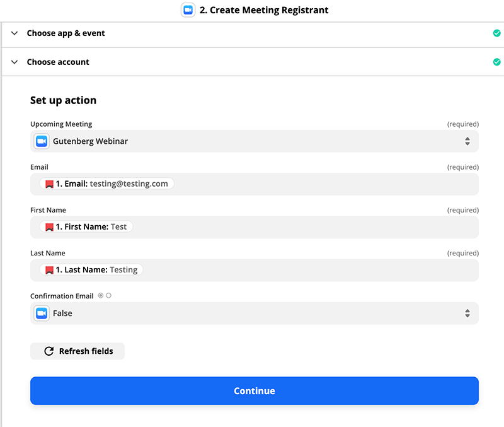This screenshot has width=504, height=427.
Task: Click stepper arrows on Gutenberg Webinar field
Action: click(x=467, y=141)
